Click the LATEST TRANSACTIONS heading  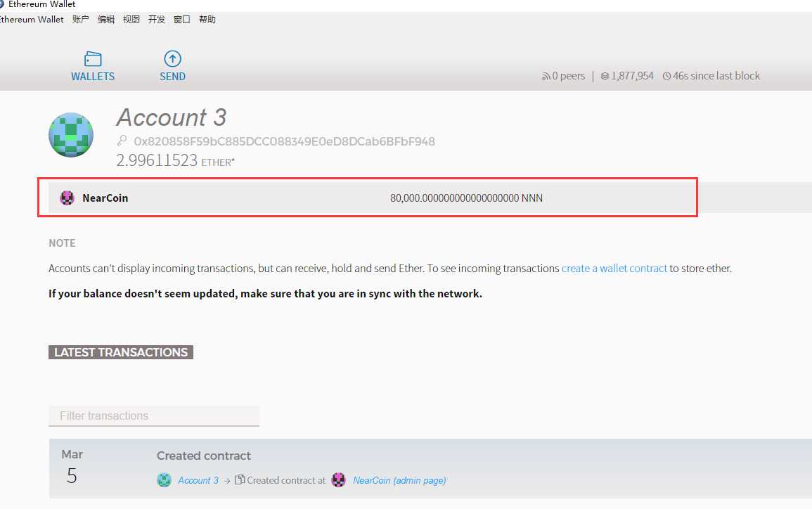(x=121, y=352)
